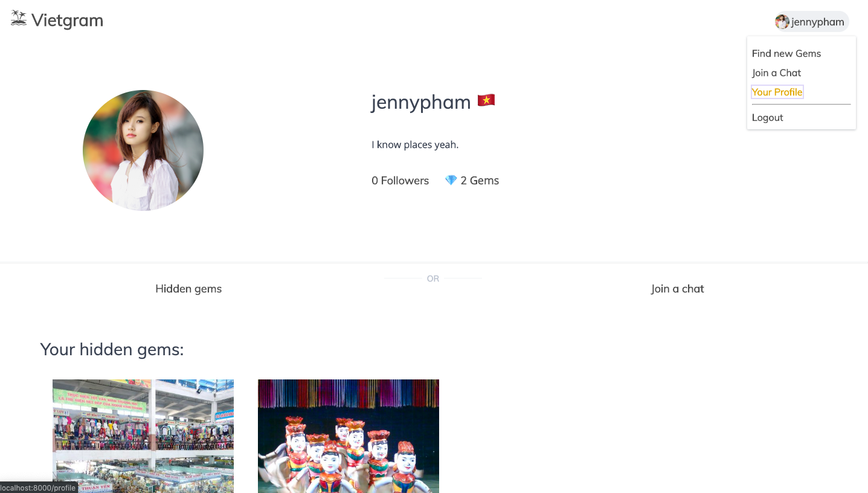This screenshot has width=868, height=493.
Task: Open the Hidden gems section link
Action: tap(188, 289)
